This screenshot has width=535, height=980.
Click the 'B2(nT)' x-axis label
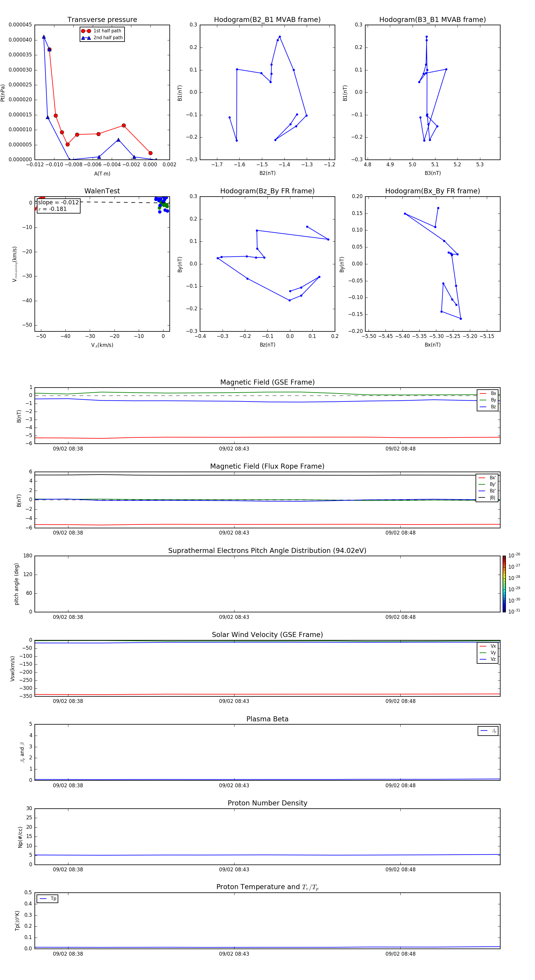point(267,173)
